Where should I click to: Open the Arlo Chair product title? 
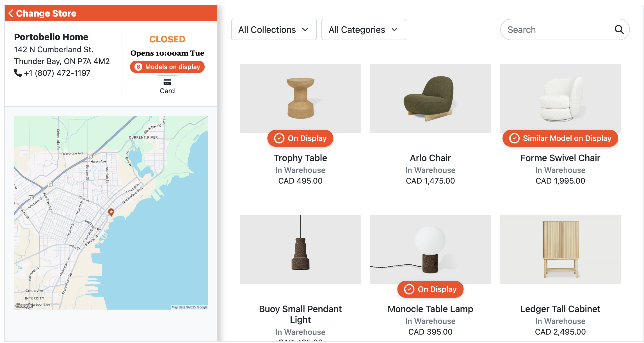tap(430, 158)
